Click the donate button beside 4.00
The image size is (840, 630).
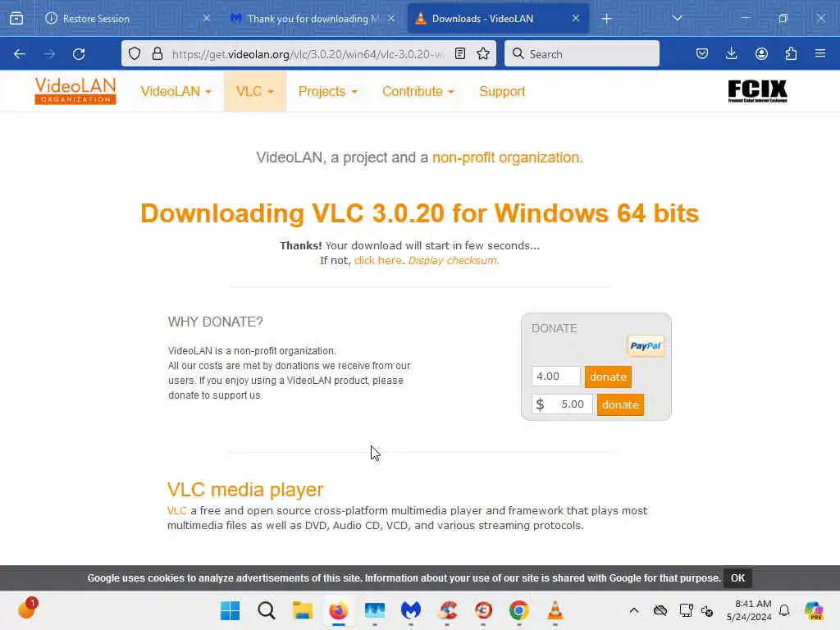[x=608, y=377]
